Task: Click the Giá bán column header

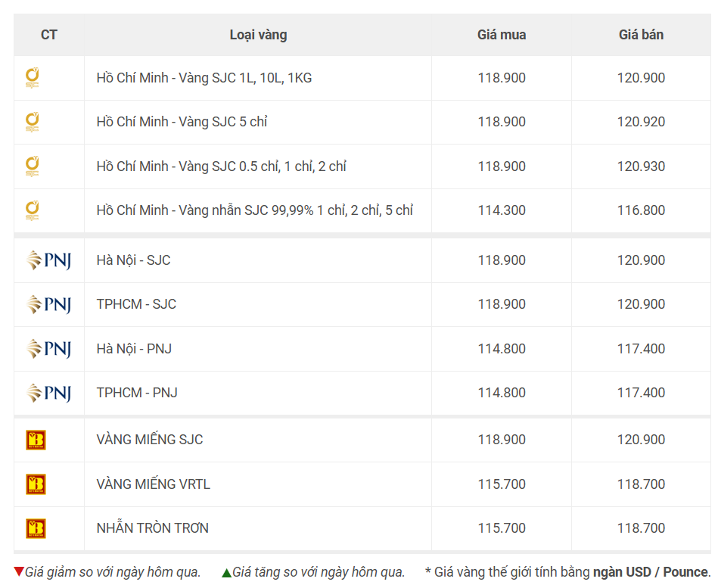Action: [x=641, y=35]
